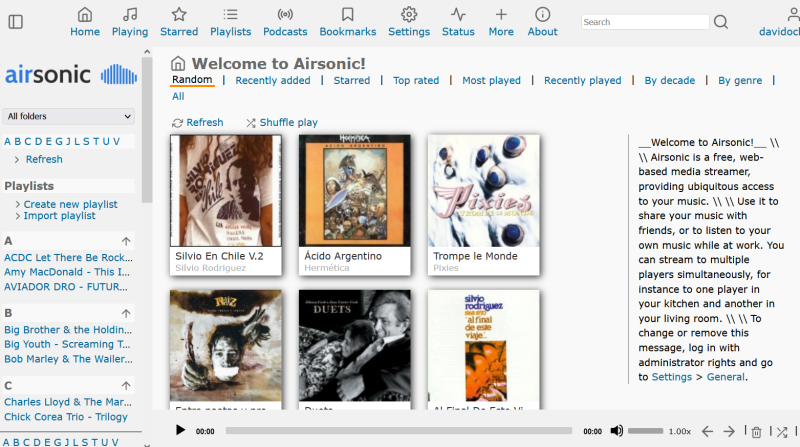This screenshot has width=800, height=447.
Task: Switch to the Starred album tab
Action: (352, 80)
